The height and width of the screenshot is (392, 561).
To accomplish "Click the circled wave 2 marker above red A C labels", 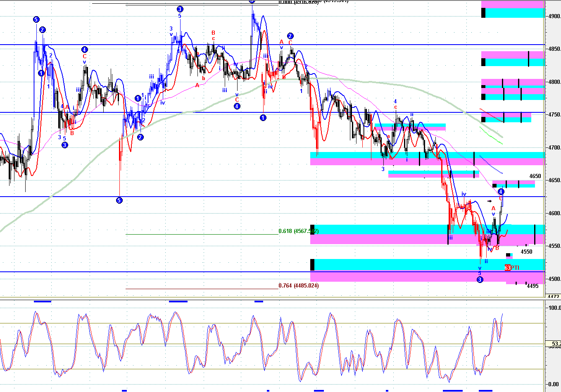I will pos(290,36).
